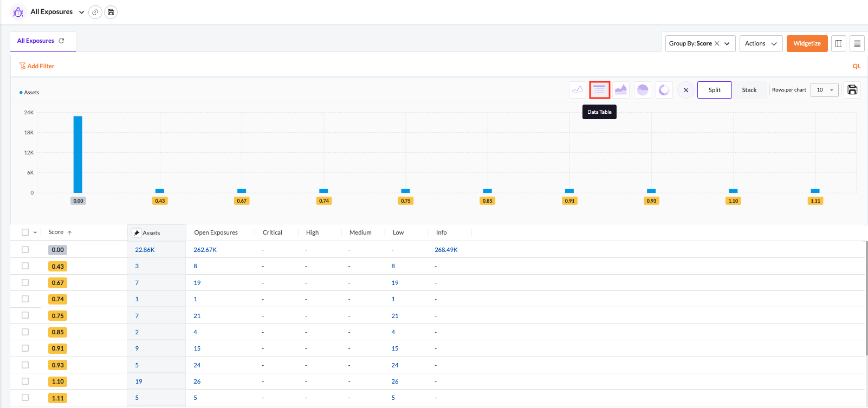Click the High column header
The image size is (868, 408).
313,232
